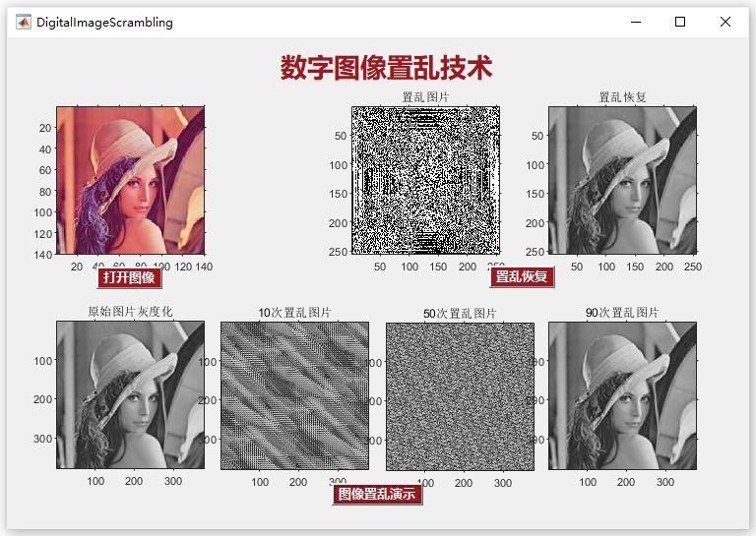The height and width of the screenshot is (536, 756).
Task: Click the 置乱恢复 button
Action: pos(522,277)
